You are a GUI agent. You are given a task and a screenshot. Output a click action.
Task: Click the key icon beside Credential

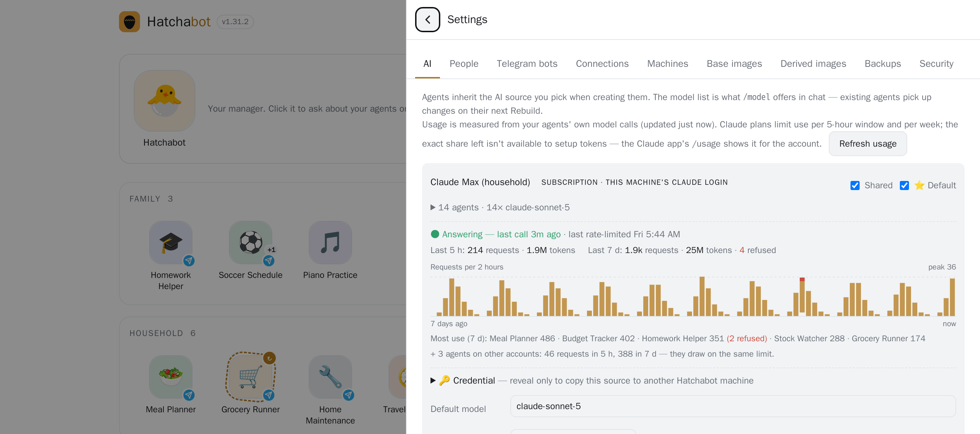click(444, 380)
